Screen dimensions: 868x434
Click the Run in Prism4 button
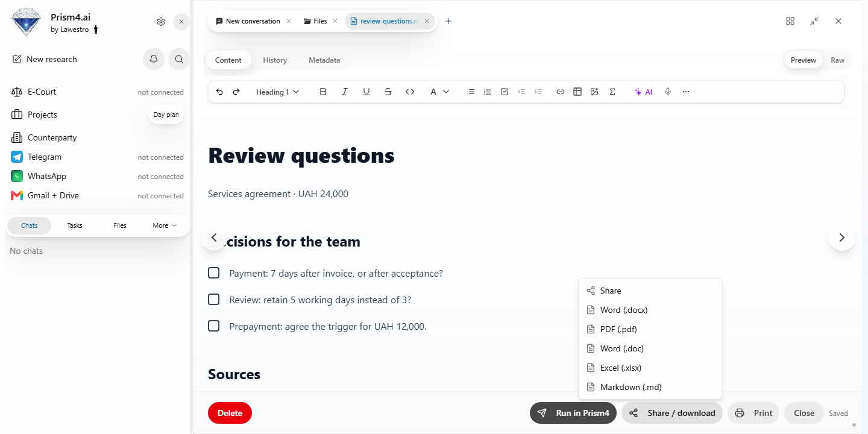pyautogui.click(x=573, y=413)
